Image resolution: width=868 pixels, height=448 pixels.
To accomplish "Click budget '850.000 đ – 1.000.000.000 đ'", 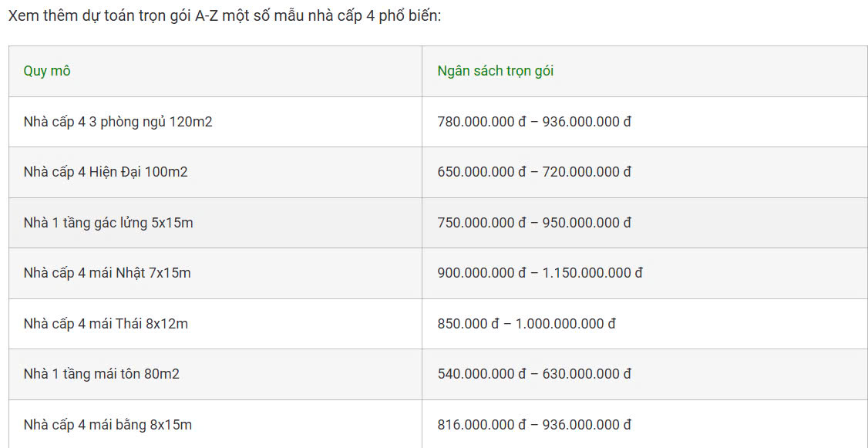I will click(x=527, y=324).
